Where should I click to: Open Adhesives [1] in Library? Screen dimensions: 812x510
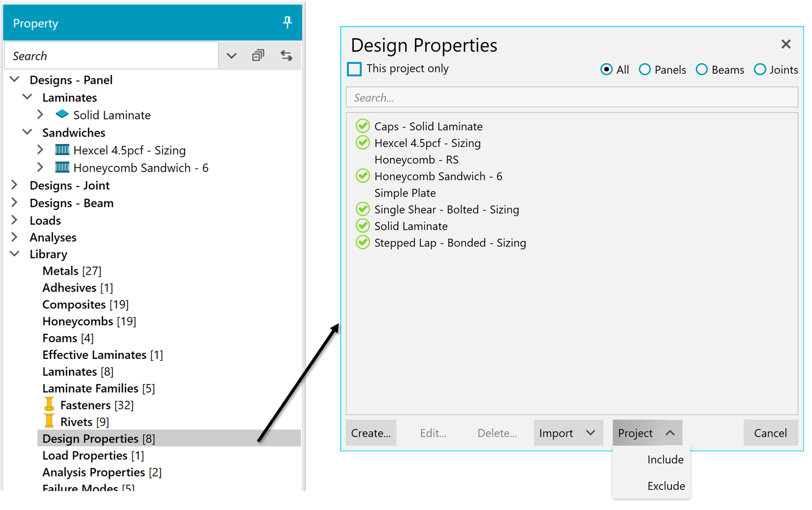pyautogui.click(x=78, y=287)
